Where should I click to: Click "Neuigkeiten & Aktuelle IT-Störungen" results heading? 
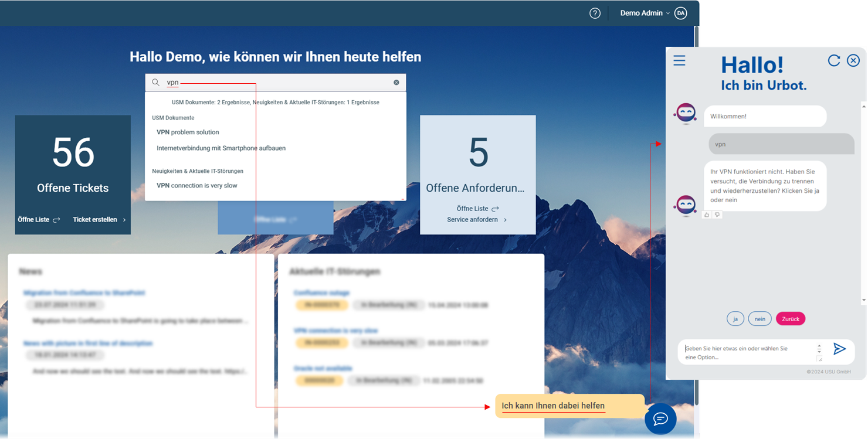[198, 171]
